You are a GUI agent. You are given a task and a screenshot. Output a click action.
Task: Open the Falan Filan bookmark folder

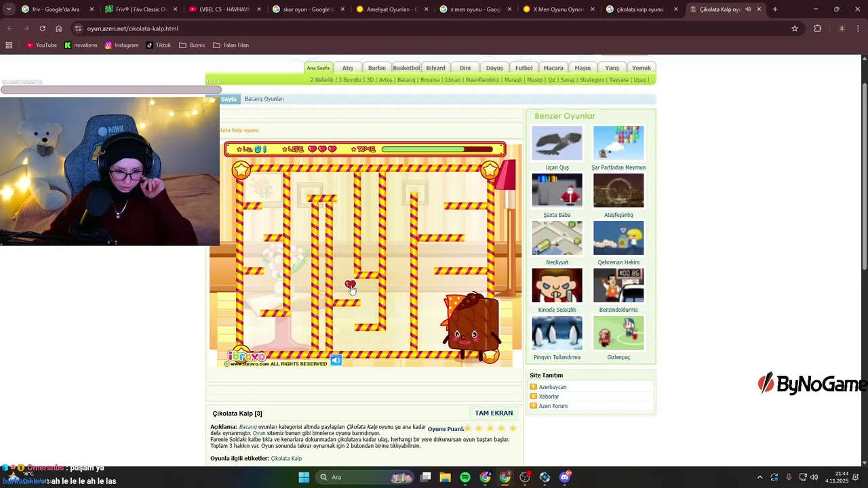[x=231, y=45]
